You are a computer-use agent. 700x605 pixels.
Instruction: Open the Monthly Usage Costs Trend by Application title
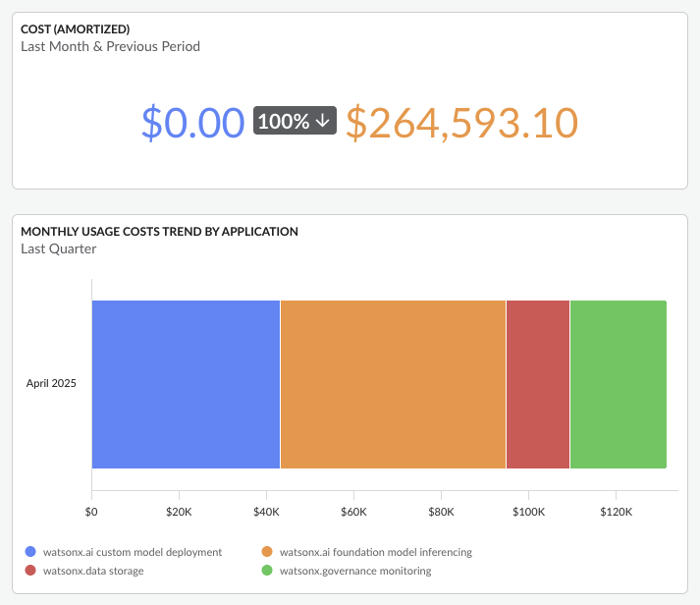[x=159, y=232]
